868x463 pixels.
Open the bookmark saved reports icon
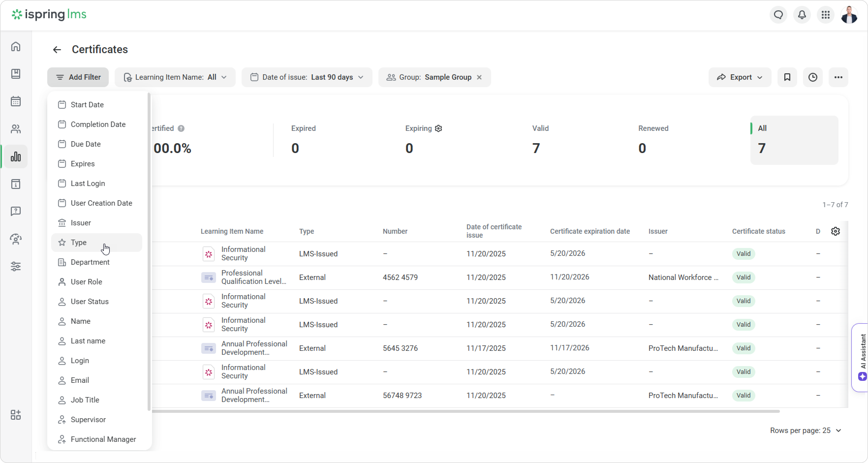pos(787,77)
